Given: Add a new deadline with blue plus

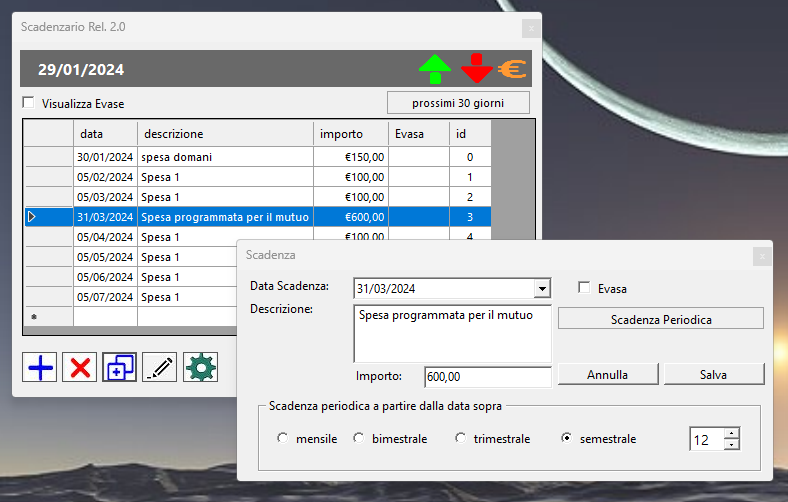Looking at the screenshot, I should tap(40, 367).
